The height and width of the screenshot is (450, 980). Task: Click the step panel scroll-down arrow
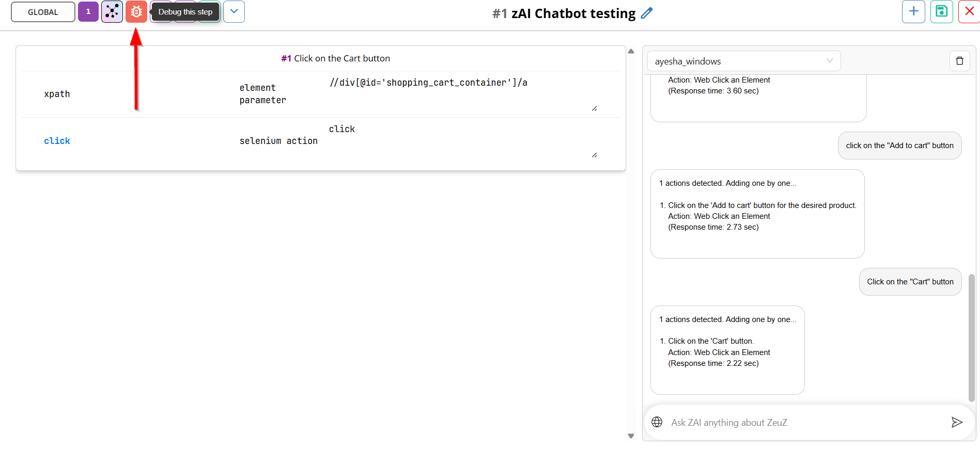631,436
